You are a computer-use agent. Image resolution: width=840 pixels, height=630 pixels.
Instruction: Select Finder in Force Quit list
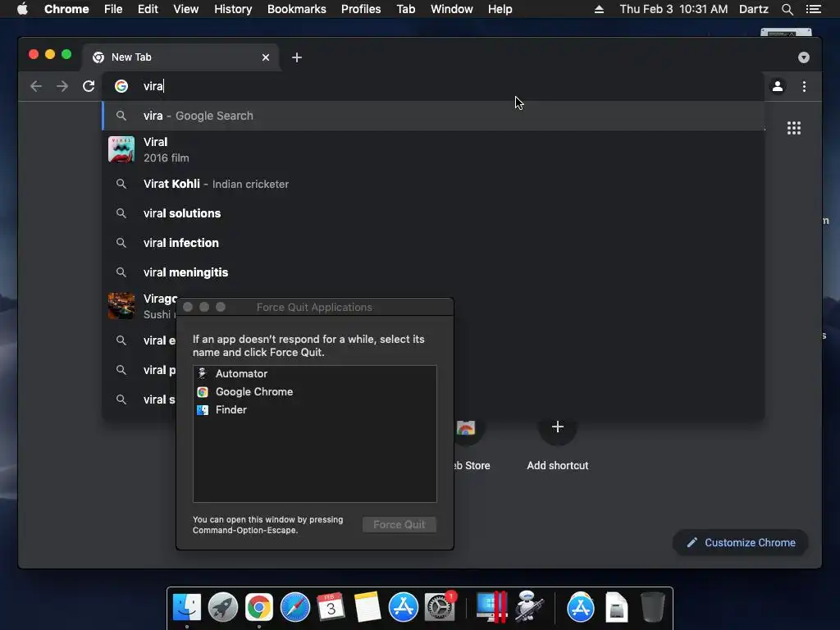coord(314,410)
